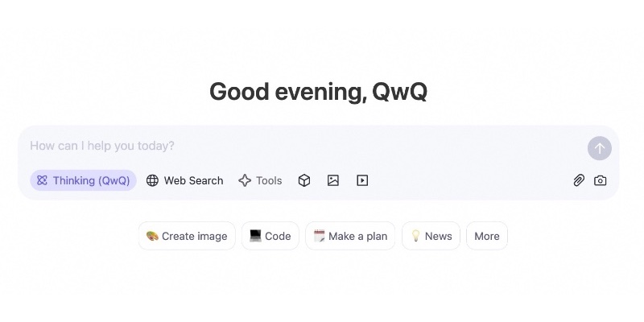
Task: Disable the Thinking (QwQ) mode
Action: 83,180
